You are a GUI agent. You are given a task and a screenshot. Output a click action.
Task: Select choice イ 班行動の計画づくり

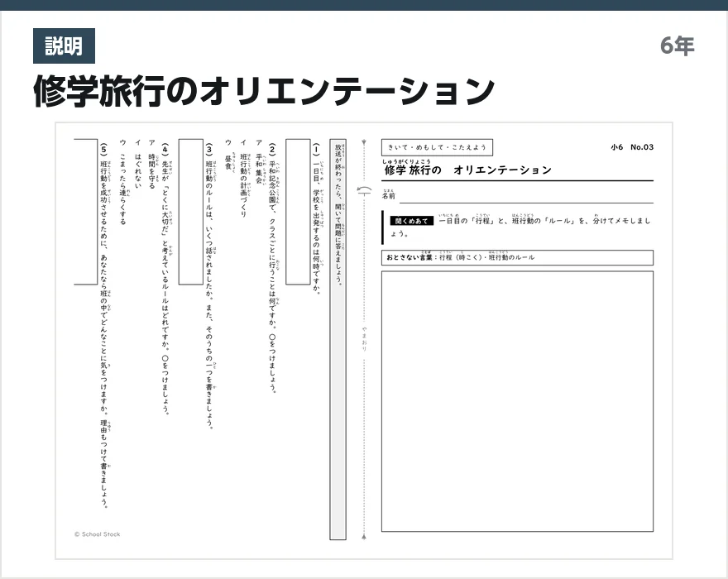(244, 179)
